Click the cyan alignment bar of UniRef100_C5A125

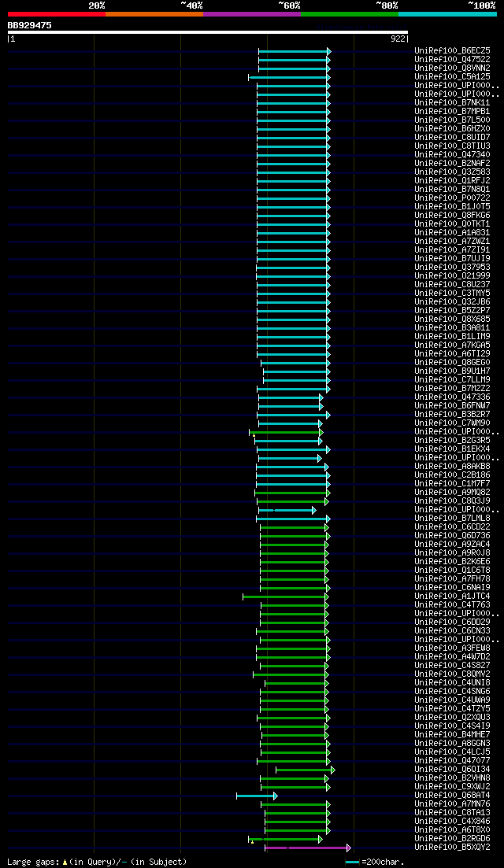[x=288, y=77]
